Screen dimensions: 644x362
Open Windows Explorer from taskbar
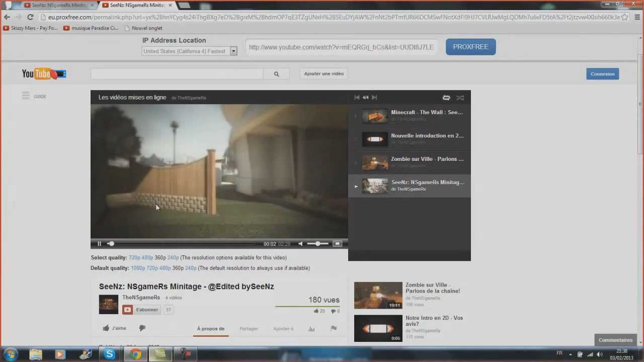pos(36,354)
